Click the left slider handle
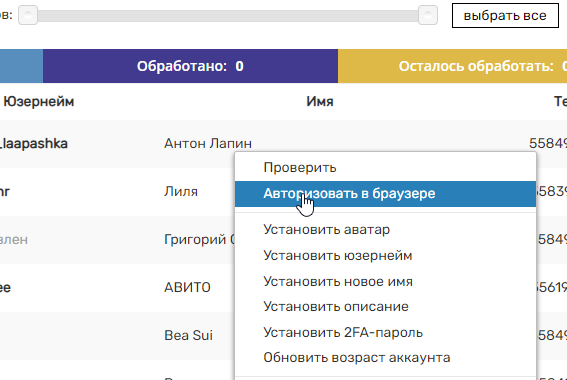Image resolution: width=567 pixels, height=380 pixels. point(28,15)
